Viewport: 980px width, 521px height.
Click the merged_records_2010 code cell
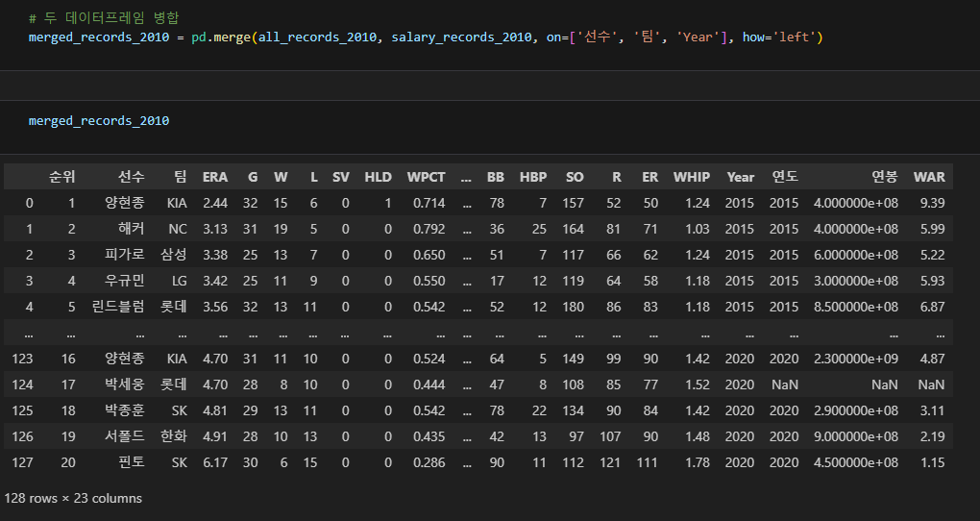99,121
